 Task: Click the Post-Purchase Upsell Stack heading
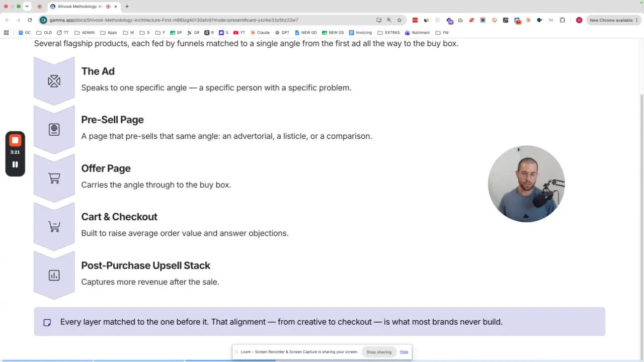pos(146,265)
